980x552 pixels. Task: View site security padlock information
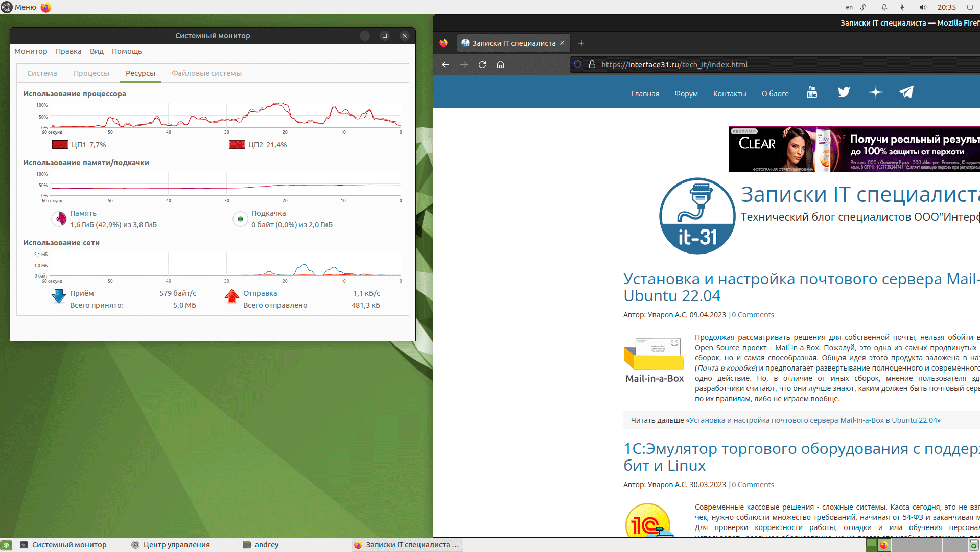(592, 65)
